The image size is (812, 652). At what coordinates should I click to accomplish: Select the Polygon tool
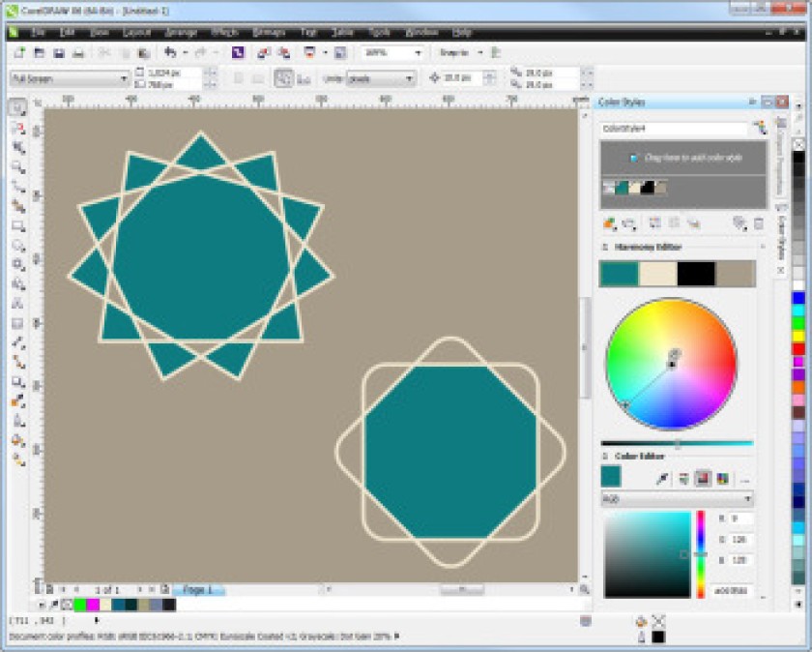[x=18, y=265]
